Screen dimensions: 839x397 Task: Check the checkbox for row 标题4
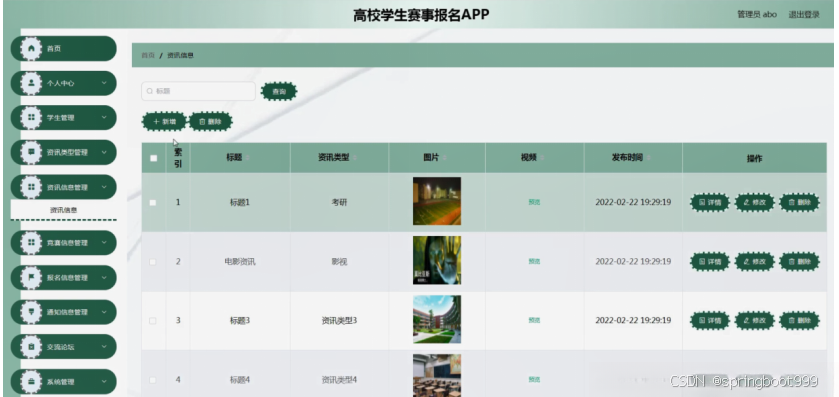click(153, 380)
